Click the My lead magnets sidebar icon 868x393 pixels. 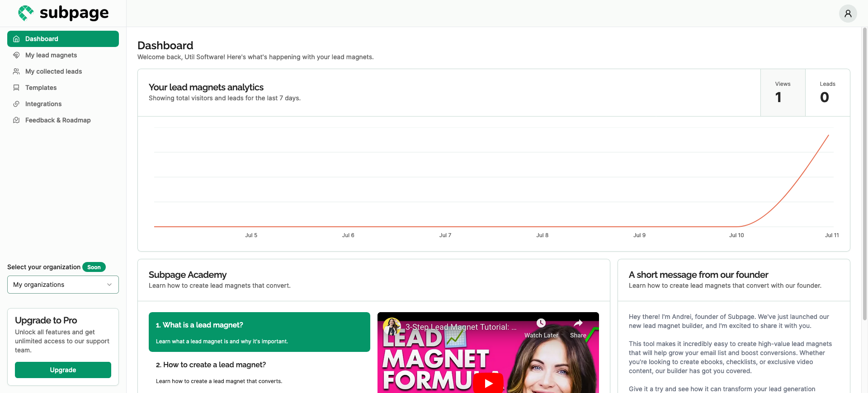coord(16,55)
